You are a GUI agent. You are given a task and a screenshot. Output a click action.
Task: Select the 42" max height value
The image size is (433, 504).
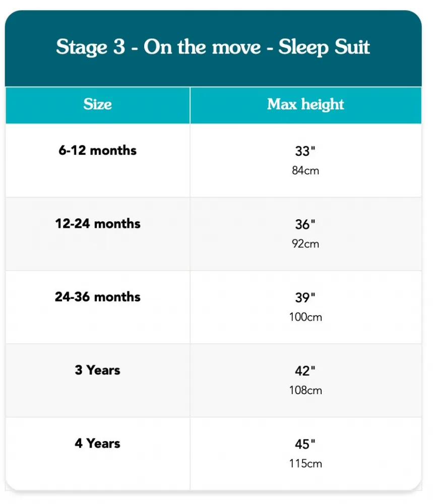click(305, 371)
